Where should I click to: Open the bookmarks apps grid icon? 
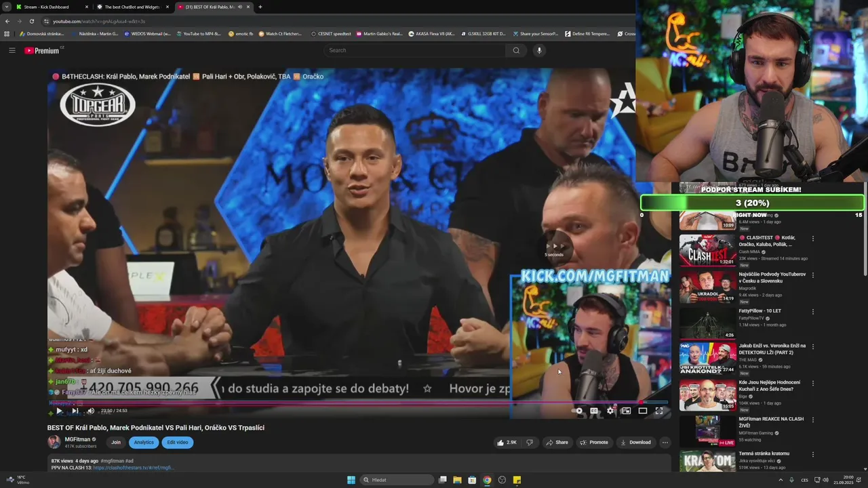[7, 33]
